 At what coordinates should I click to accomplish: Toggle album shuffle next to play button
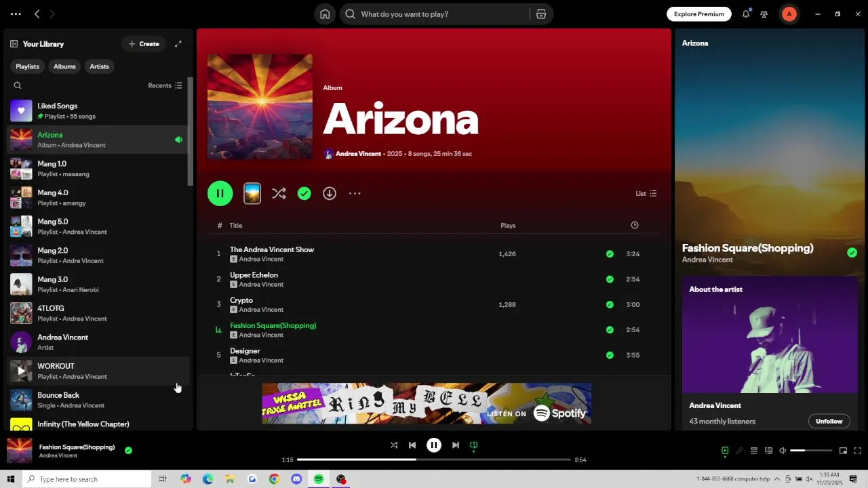pos(279,194)
